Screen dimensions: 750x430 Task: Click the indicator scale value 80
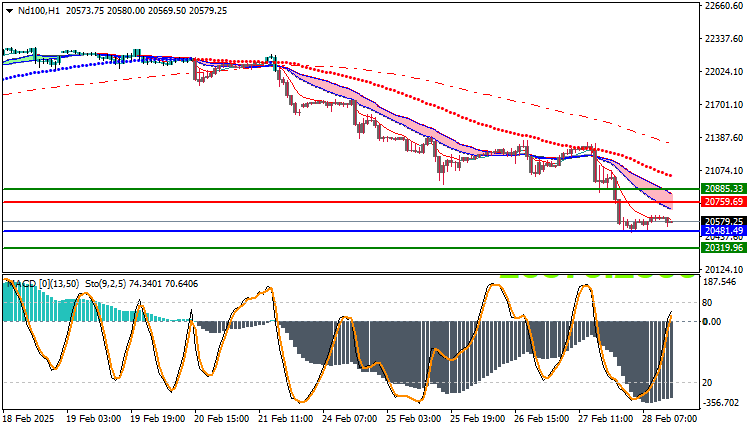[707, 303]
